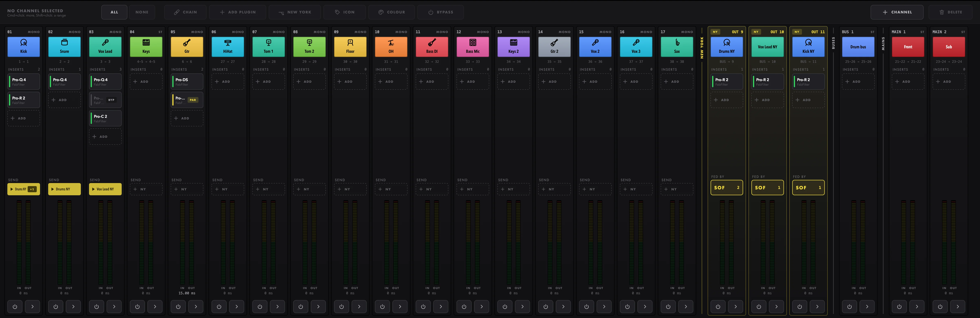Expand the Sub main chevron button
980x318 pixels.
click(958, 307)
